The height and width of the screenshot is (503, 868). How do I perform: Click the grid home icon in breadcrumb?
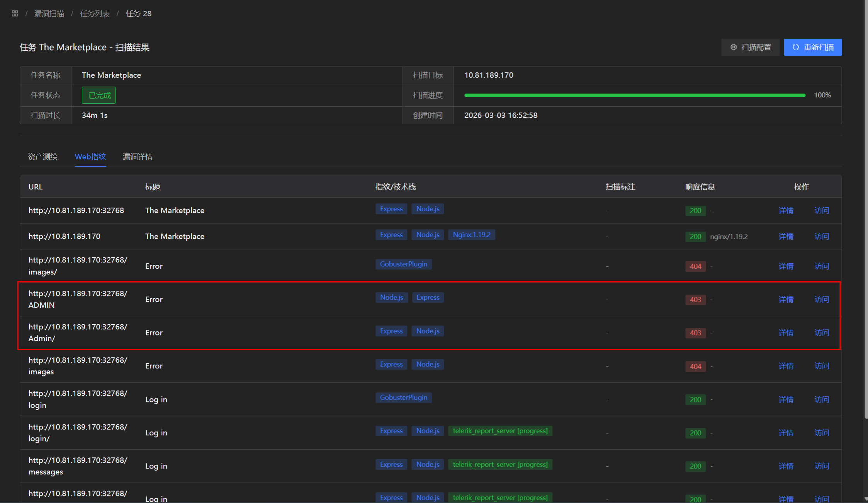point(15,14)
